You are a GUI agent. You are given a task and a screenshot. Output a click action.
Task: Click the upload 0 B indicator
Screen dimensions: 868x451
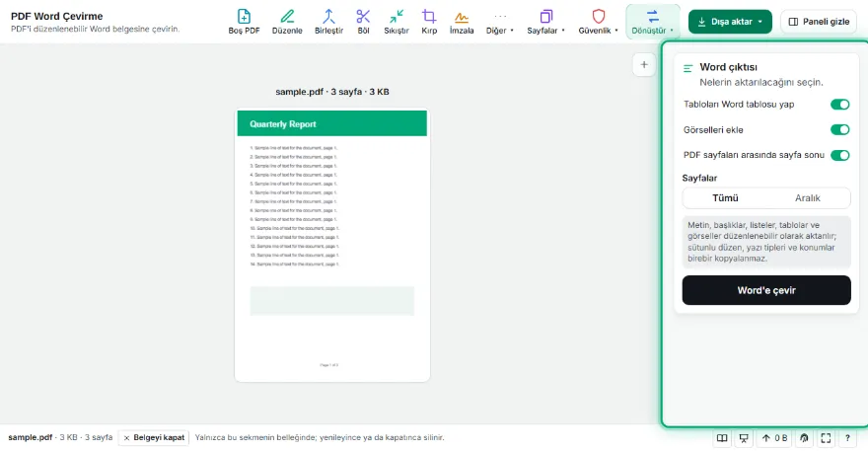pyautogui.click(x=774, y=438)
